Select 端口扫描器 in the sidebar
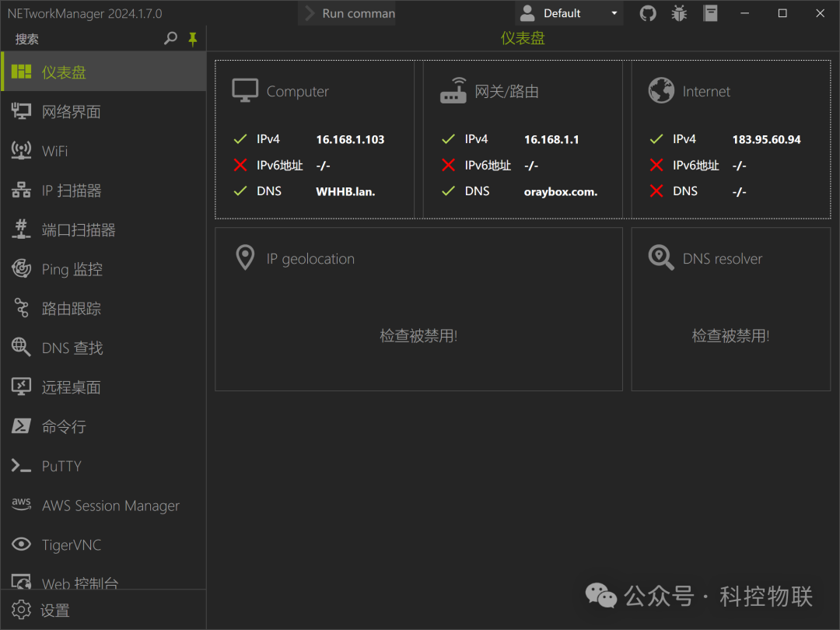840x630 pixels. [x=103, y=229]
